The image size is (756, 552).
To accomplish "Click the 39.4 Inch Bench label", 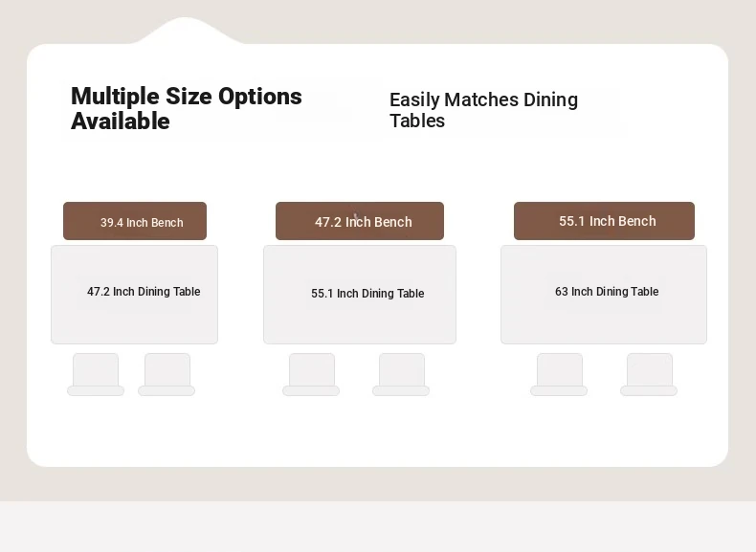I will point(142,223).
